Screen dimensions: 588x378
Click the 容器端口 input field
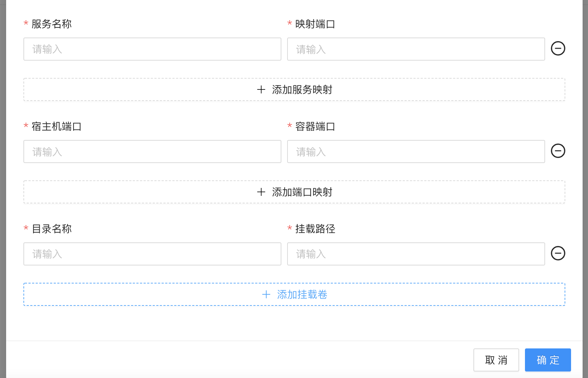415,151
